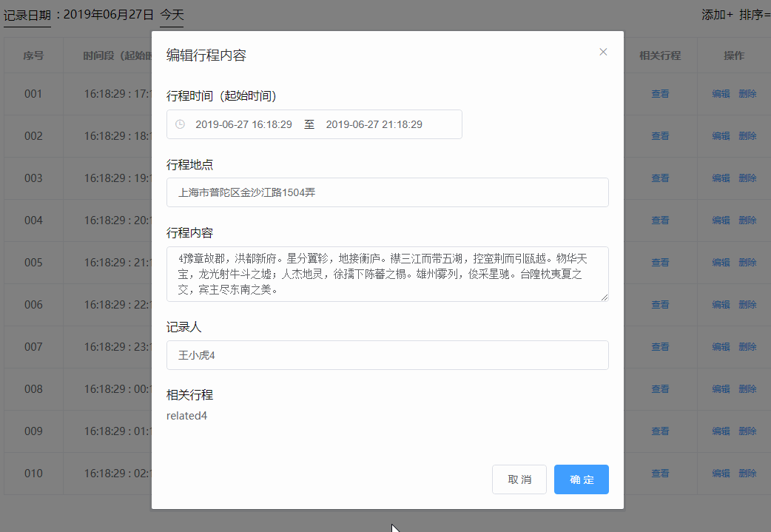
Task: Open 查看 for row 001's related trip
Action: [659, 93]
